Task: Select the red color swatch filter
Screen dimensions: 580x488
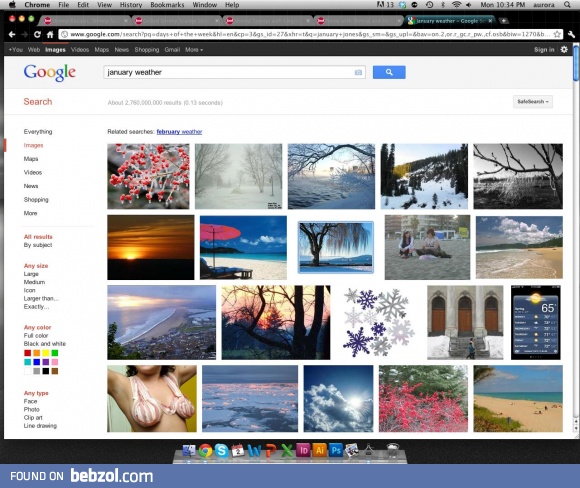Action: pos(27,353)
